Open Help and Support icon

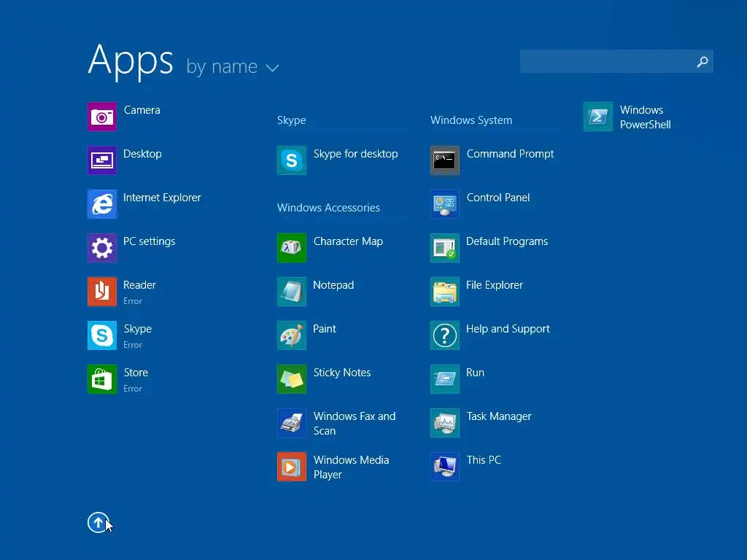point(445,335)
